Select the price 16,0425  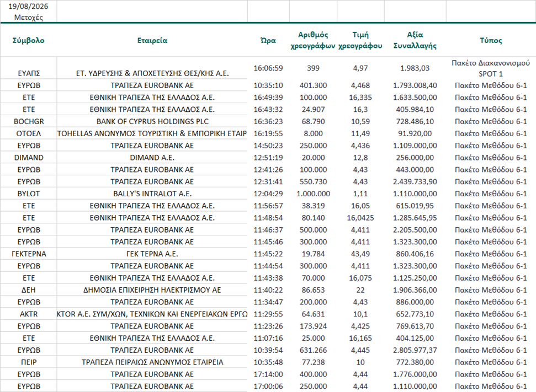(360, 218)
